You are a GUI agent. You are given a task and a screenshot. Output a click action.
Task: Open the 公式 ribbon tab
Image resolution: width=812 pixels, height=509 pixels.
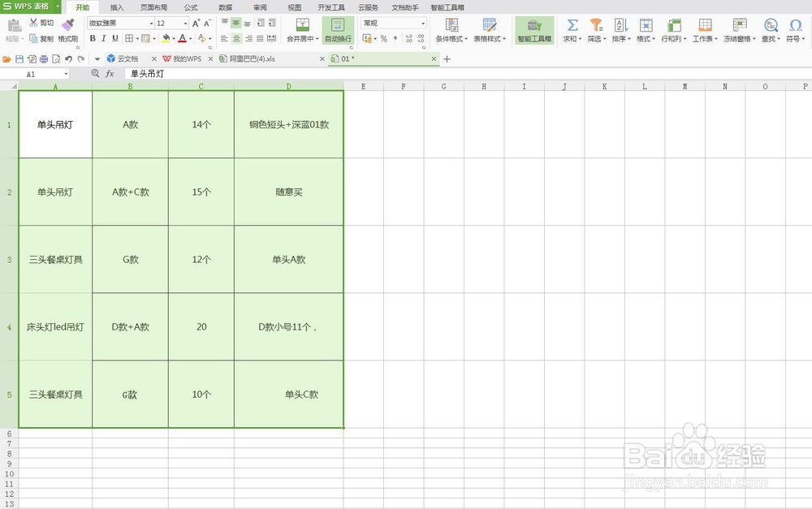click(191, 7)
